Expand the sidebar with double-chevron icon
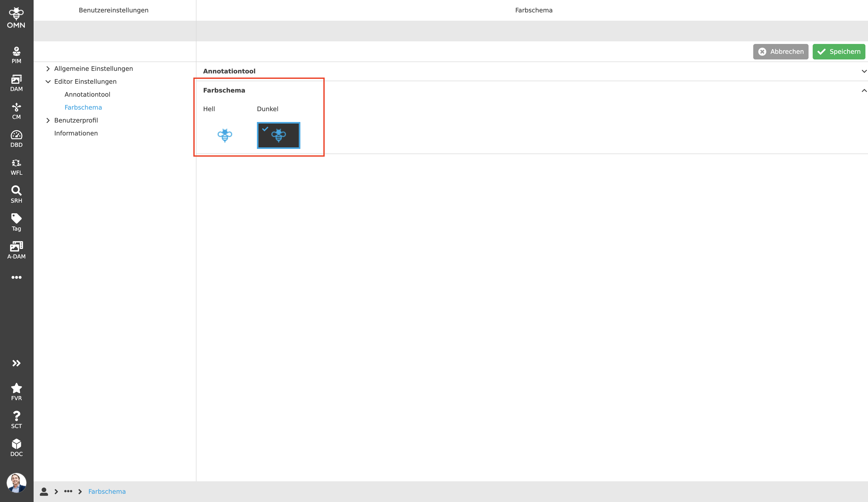Screen dimensions: 868x502 tap(16, 363)
